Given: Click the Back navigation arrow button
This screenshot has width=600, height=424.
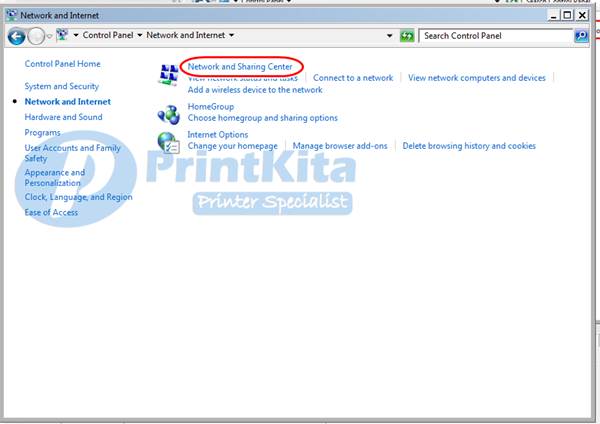Looking at the screenshot, I should [16, 37].
